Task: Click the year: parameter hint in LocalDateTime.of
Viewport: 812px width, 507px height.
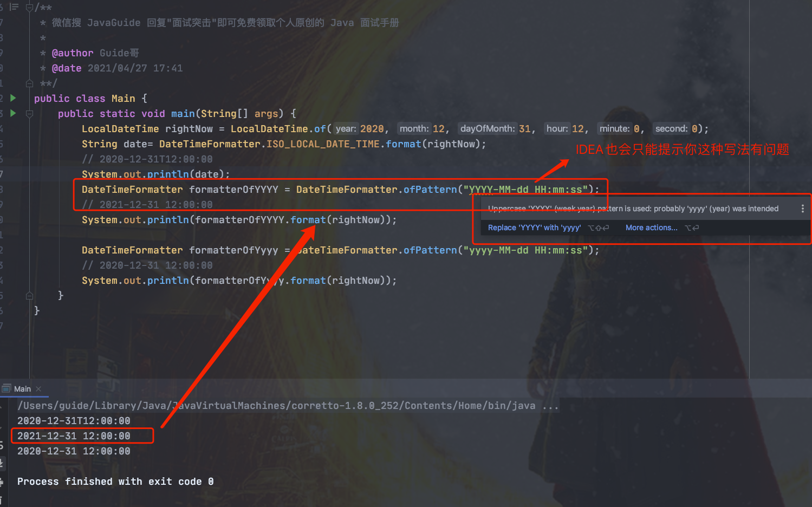Action: click(346, 129)
